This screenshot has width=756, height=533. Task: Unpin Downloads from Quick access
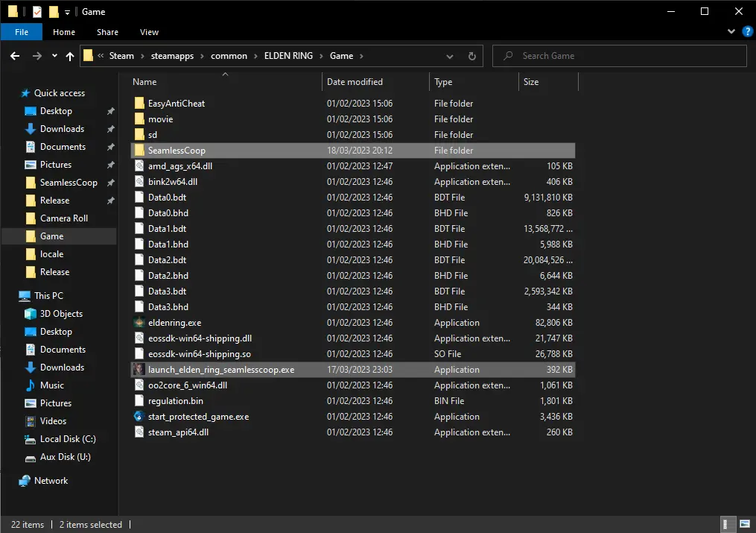(x=110, y=129)
